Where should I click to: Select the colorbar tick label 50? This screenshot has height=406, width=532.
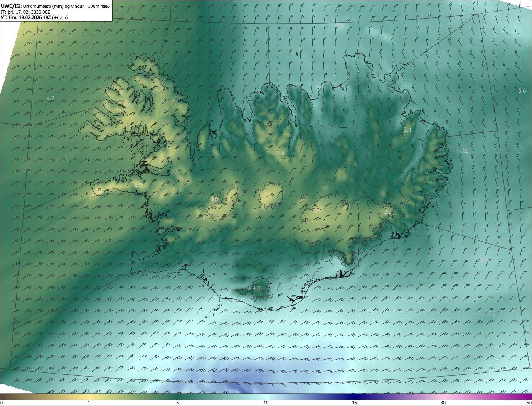click(x=529, y=403)
